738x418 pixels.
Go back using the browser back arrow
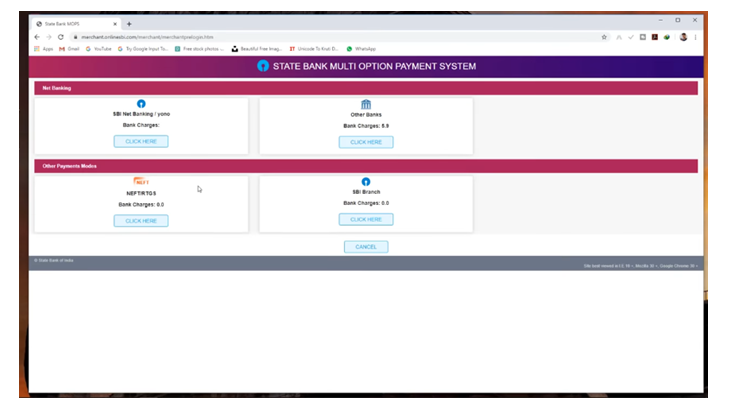[36, 37]
